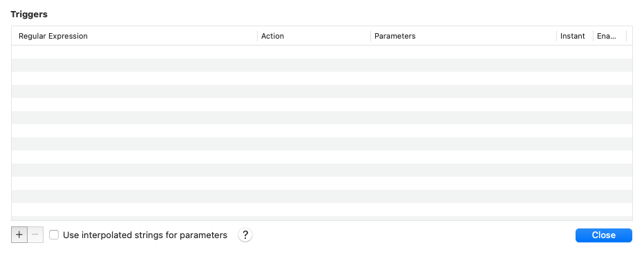Click divider between Parameters and Instant columns
The height and width of the screenshot is (254, 644).
(556, 36)
